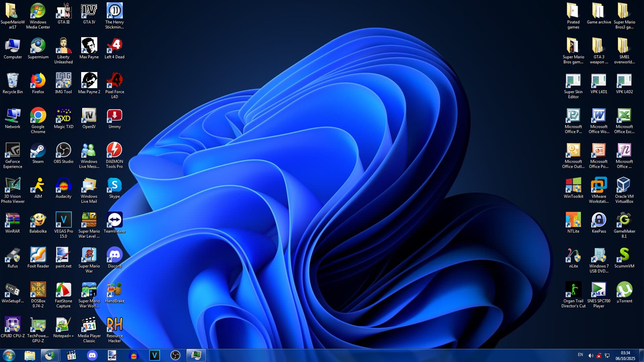The height and width of the screenshot is (362, 644).
Task: Select the Microsoft Office Excel shortcut
Action: click(624, 121)
